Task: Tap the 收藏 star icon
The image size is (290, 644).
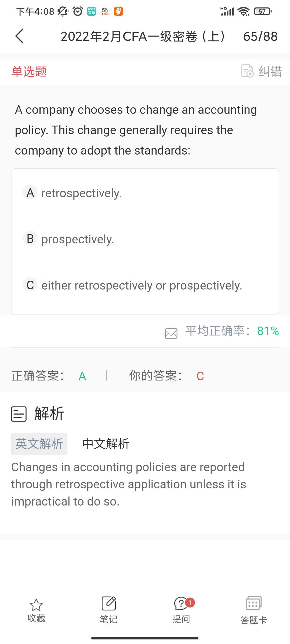Action: 36,605
